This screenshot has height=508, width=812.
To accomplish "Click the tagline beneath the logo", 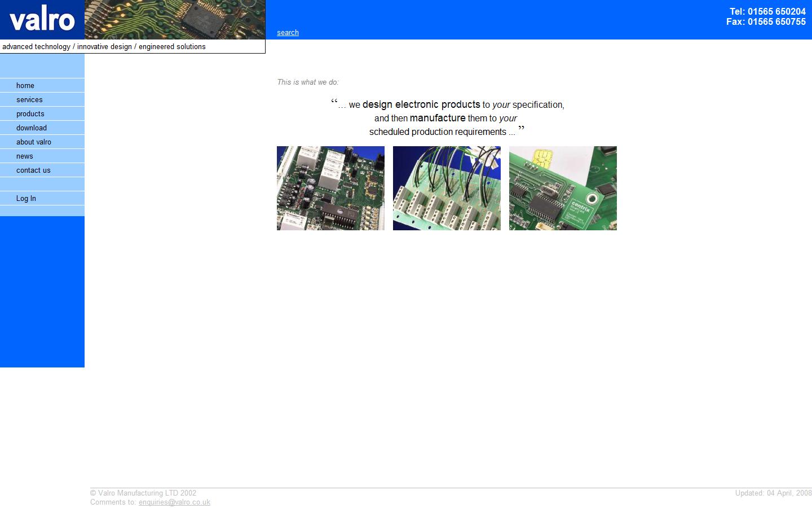I will click(104, 46).
